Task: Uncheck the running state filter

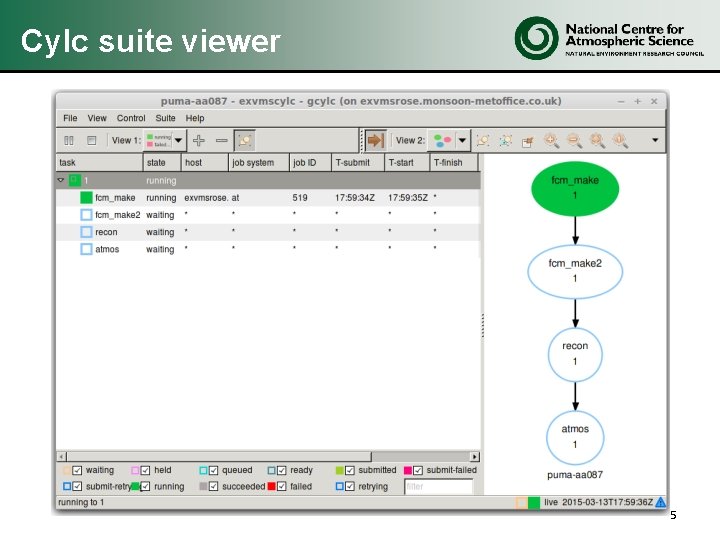Action: tap(145, 486)
